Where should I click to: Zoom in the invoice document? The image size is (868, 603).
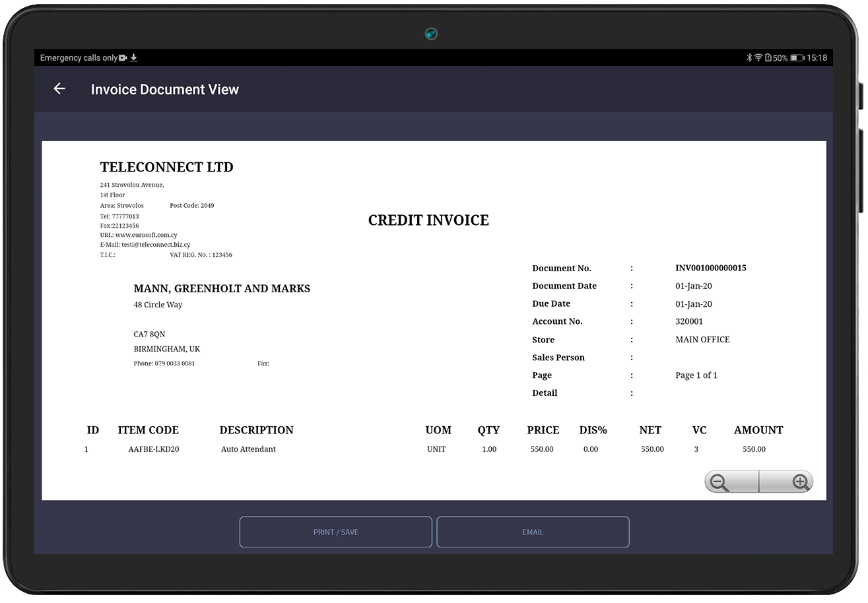pyautogui.click(x=800, y=482)
